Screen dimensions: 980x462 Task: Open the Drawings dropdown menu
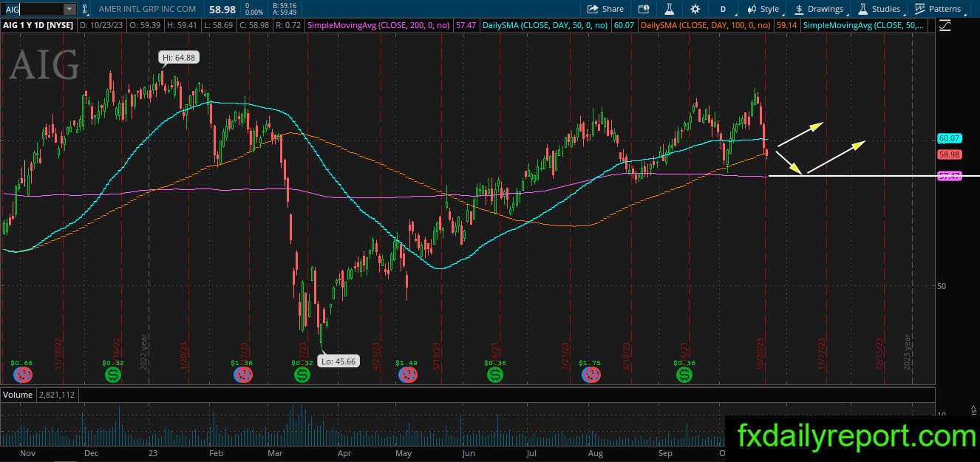819,9
